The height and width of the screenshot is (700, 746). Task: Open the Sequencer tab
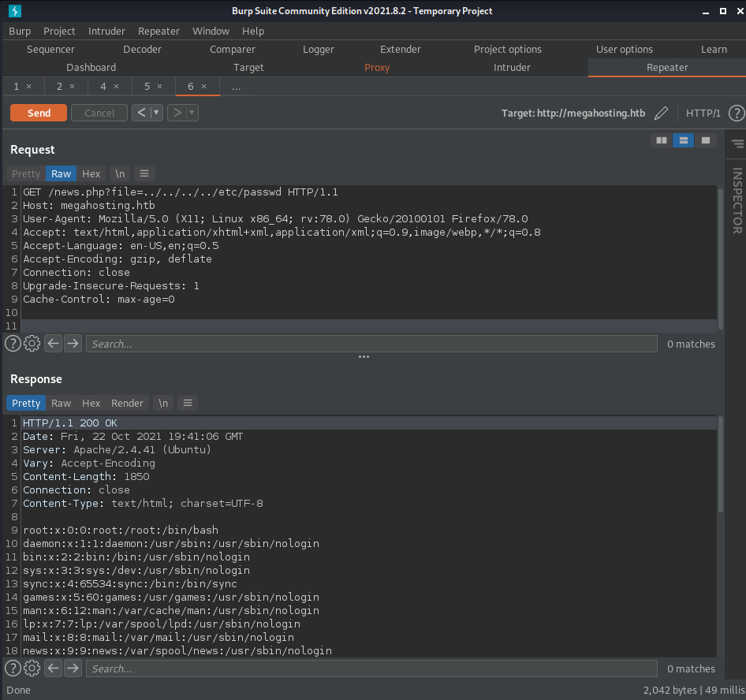50,50
